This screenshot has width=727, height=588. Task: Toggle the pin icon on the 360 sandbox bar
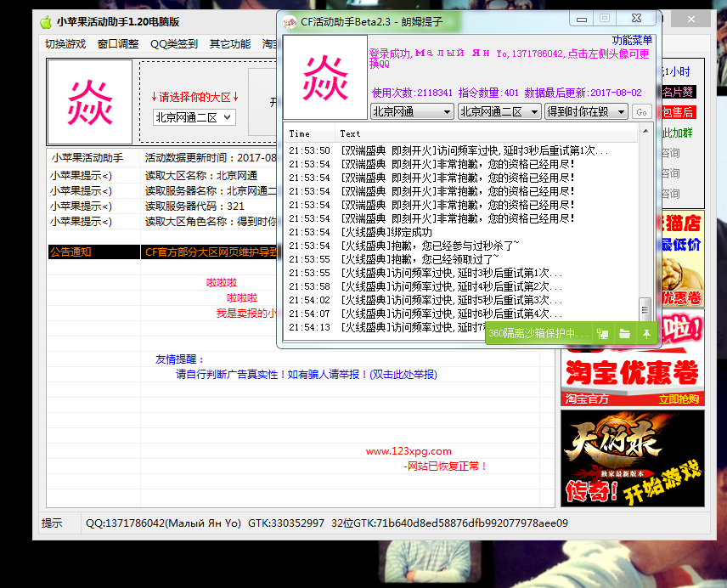coord(647,333)
